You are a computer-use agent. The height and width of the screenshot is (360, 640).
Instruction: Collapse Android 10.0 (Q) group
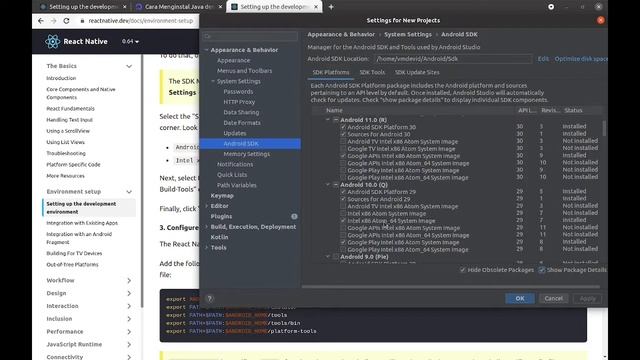click(x=328, y=184)
